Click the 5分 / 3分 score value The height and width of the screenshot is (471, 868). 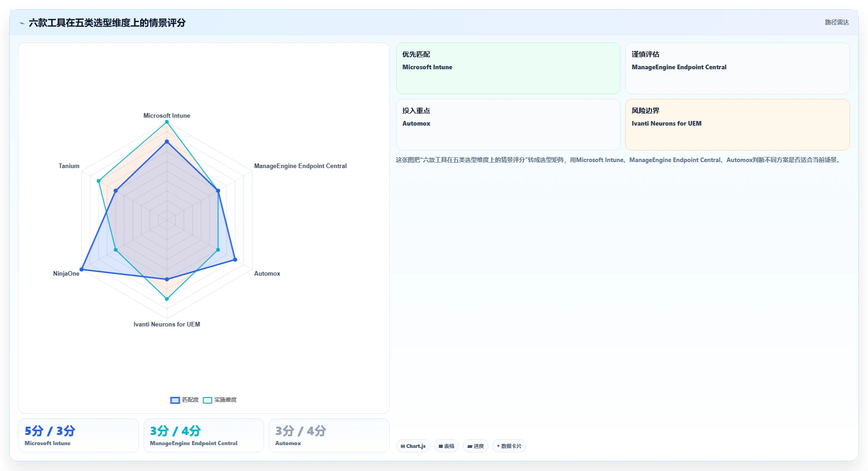50,431
